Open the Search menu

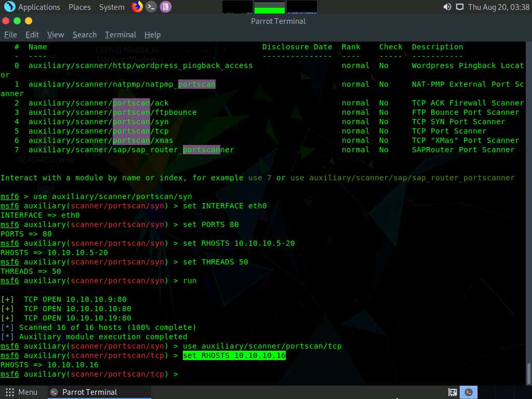click(x=85, y=35)
